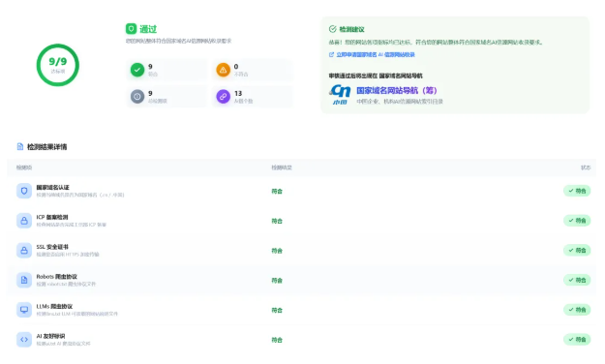
Task: Click the check-circle icon next to 检测建议
Action: pyautogui.click(x=333, y=29)
